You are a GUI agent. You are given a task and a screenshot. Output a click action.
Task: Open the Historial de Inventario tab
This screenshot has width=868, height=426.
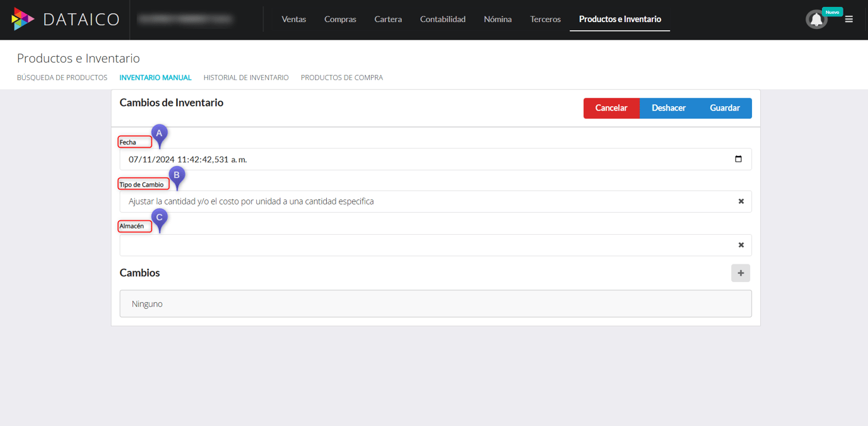246,77
